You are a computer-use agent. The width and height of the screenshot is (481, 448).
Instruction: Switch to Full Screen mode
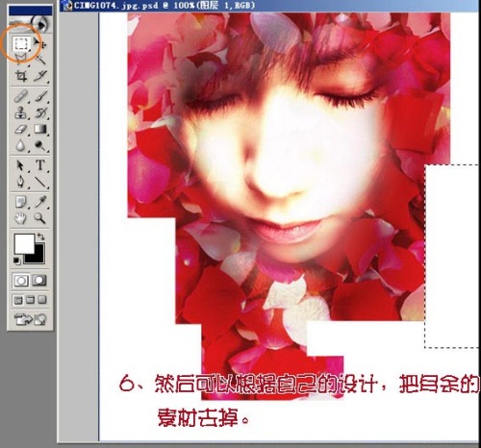42,300
